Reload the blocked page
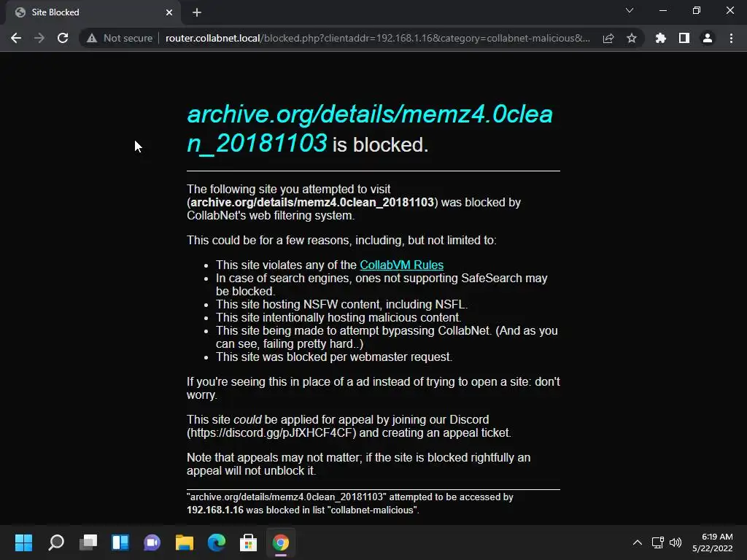Image resolution: width=747 pixels, height=560 pixels. [x=63, y=38]
